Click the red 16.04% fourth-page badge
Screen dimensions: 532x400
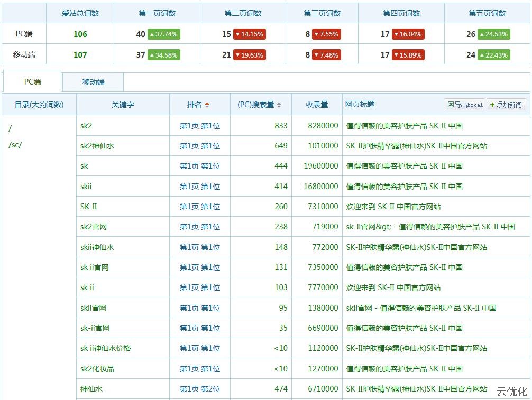(408, 34)
